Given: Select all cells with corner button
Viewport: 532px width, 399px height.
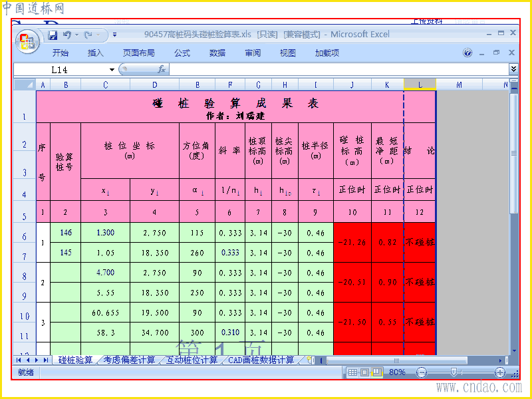Looking at the screenshot, I should coord(25,84).
